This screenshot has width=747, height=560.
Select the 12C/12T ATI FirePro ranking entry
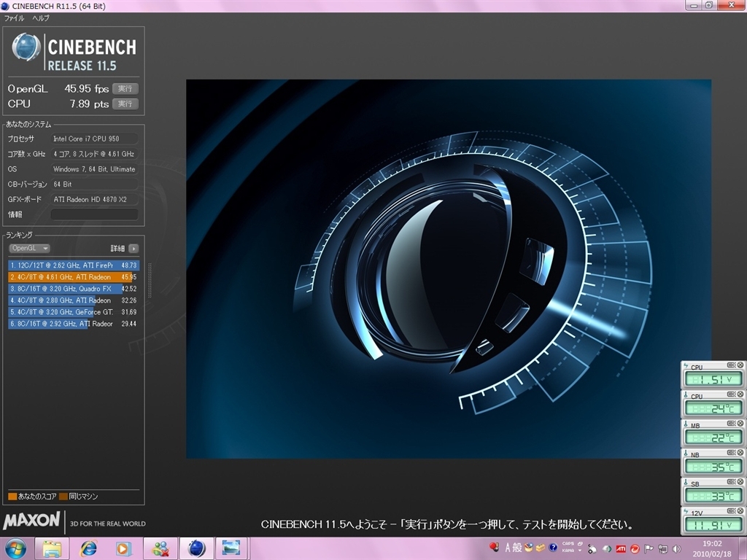tap(73, 265)
